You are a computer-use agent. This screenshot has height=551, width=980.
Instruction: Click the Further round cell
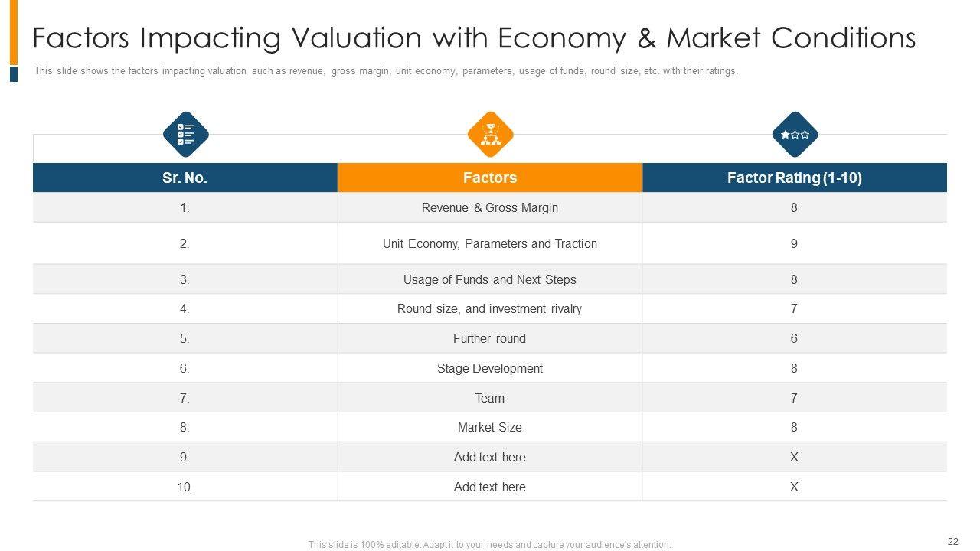(x=490, y=338)
